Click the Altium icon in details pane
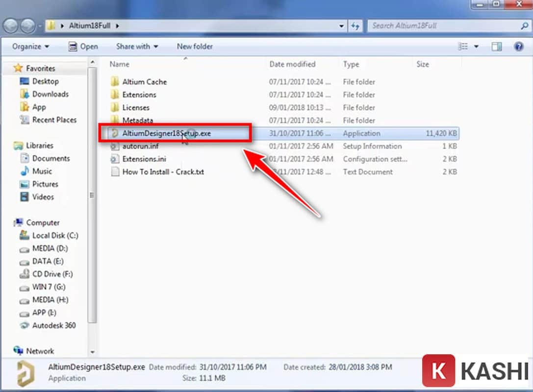 pyautogui.click(x=26, y=373)
